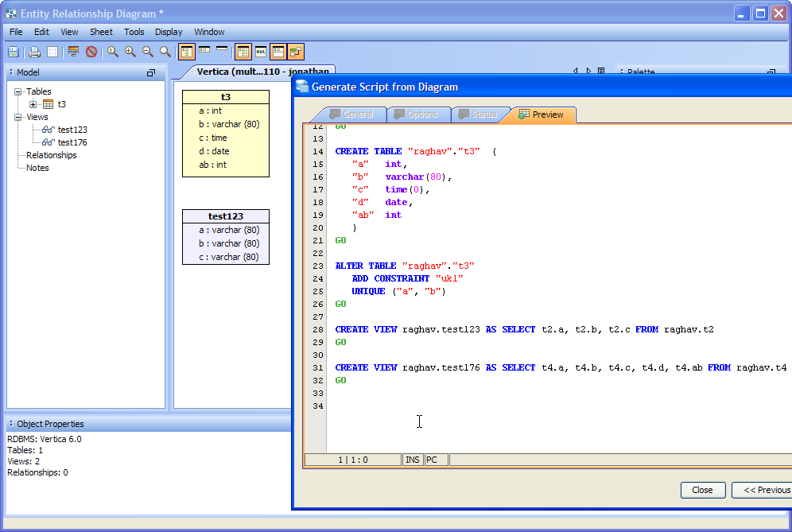Click the zoom in magnifier icon
Viewport: 792px width, 532px height.
click(130, 52)
